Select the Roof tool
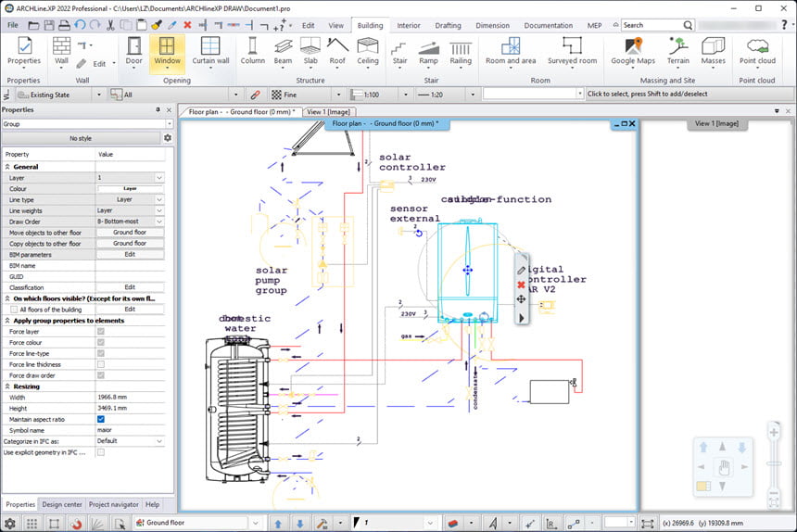Viewport: 797px width, 532px height. [337, 52]
